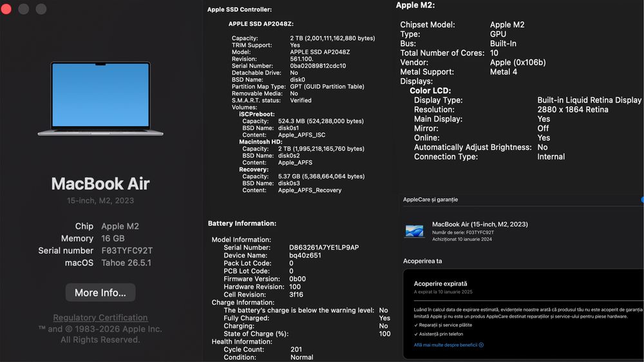Click 'Asistență prin telefon' list item

click(440, 334)
